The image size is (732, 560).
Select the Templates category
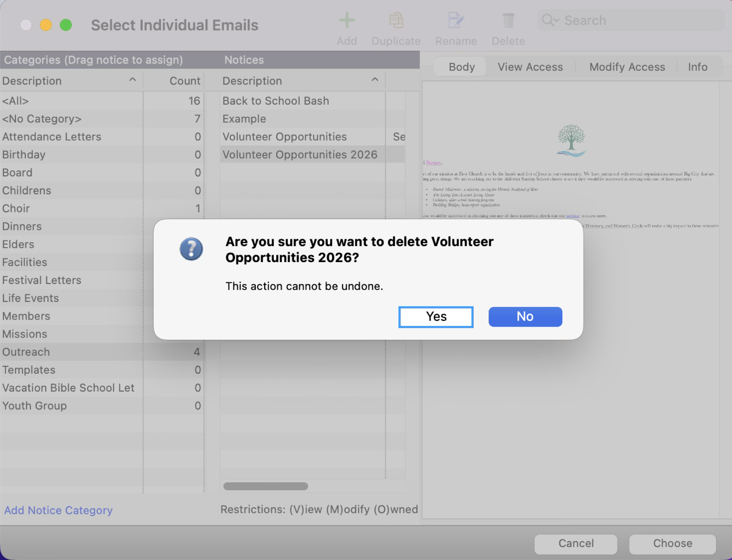point(101,370)
